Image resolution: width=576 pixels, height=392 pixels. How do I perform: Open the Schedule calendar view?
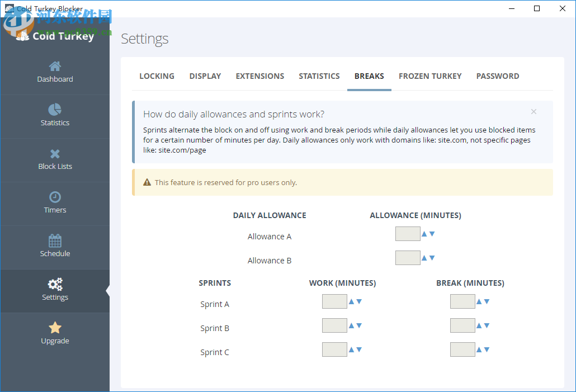point(55,247)
